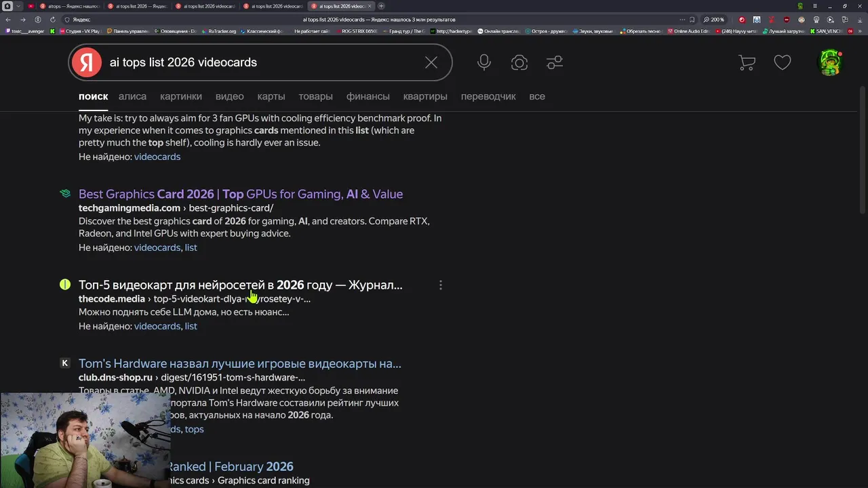Close the active 'ai tops list' browser tab
868x488 pixels.
pyautogui.click(x=370, y=6)
